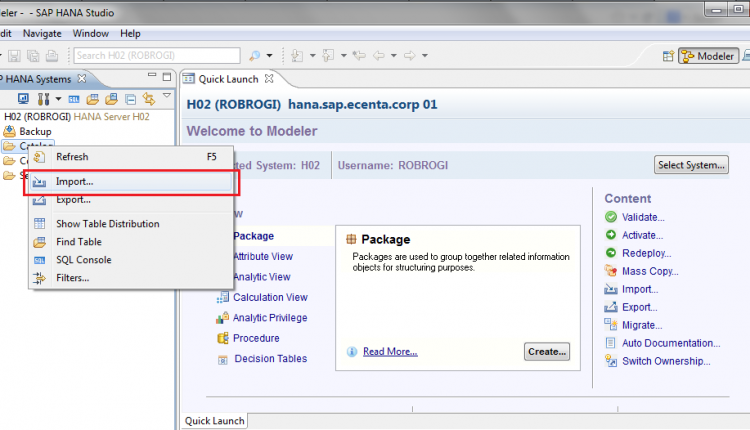Open the Window menu
This screenshot has height=430, width=750.
90,33
